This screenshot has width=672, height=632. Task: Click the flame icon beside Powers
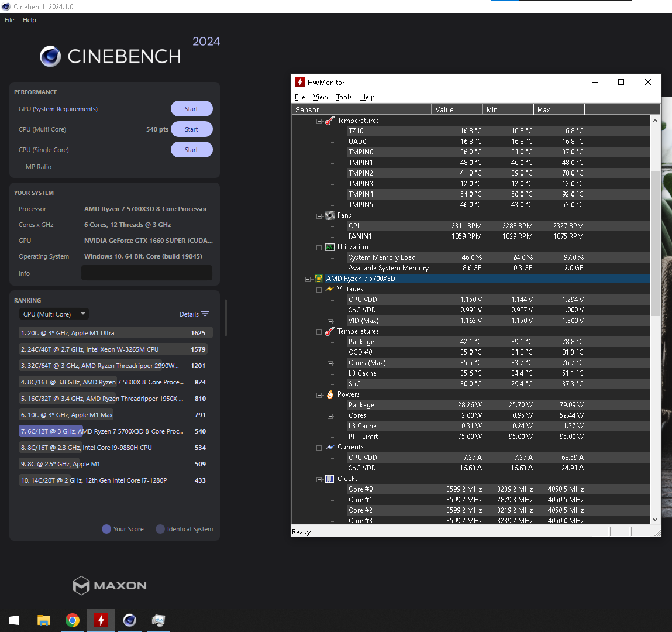(x=330, y=394)
